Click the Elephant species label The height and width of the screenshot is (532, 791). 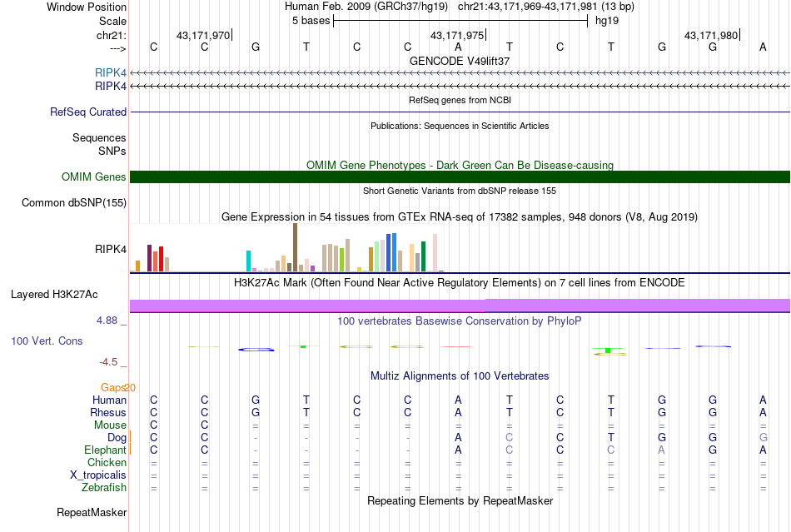tap(105, 450)
